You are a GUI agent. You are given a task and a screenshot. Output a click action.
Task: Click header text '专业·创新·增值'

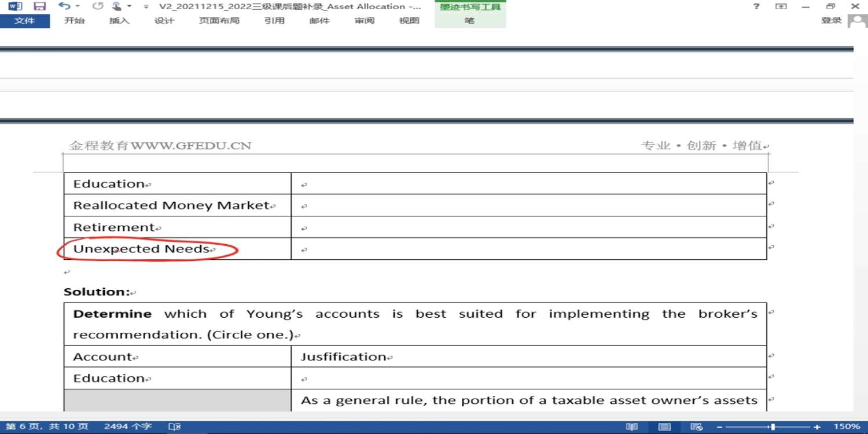(701, 146)
